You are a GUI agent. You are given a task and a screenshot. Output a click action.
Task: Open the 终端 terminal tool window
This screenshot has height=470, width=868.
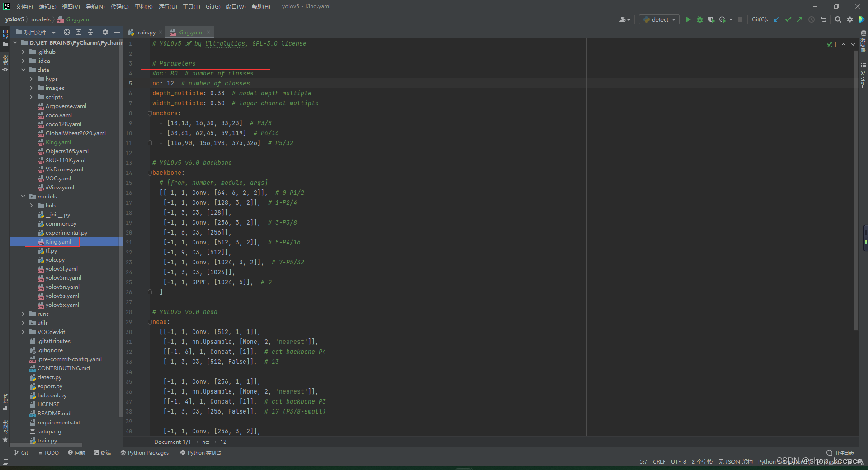(102, 453)
